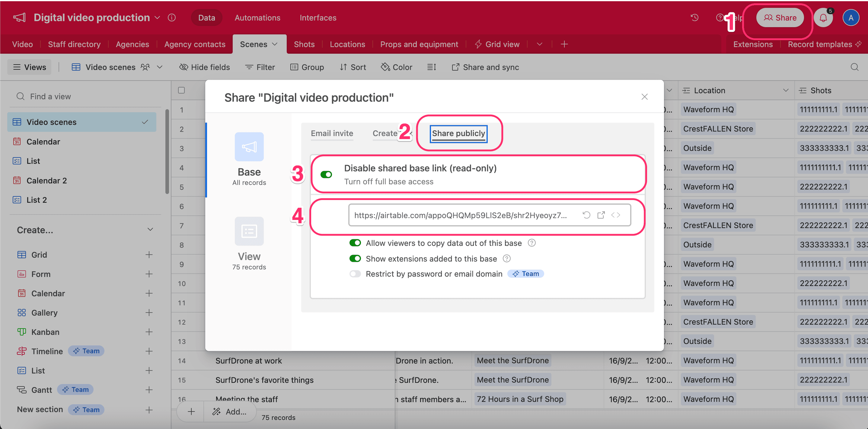Click the Share button in header

click(x=780, y=17)
